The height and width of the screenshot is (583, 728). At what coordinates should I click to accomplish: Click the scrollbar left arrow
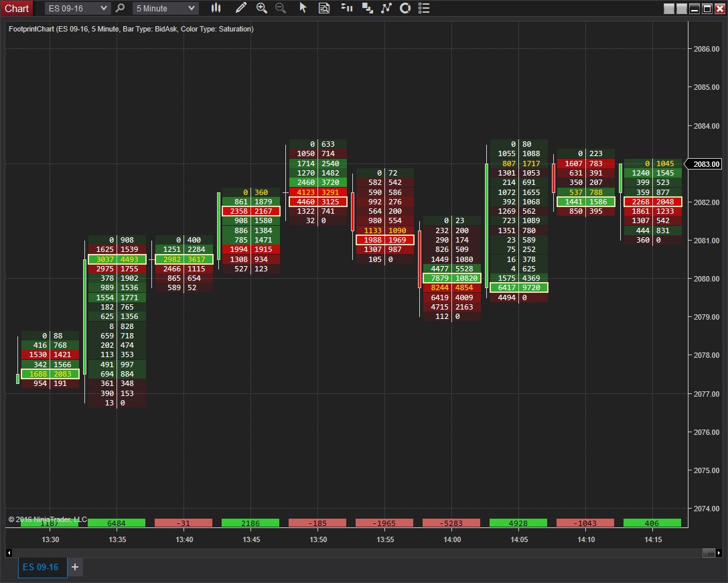(9, 553)
